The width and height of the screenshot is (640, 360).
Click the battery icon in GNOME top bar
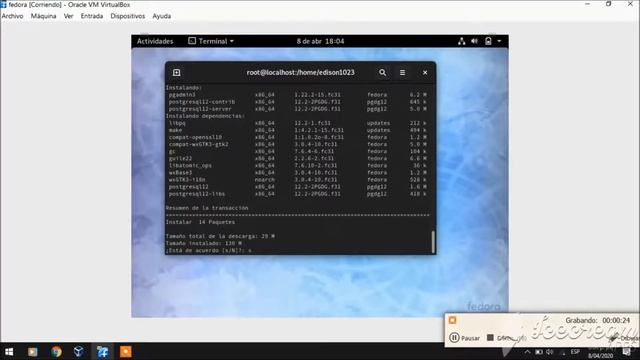[488, 41]
